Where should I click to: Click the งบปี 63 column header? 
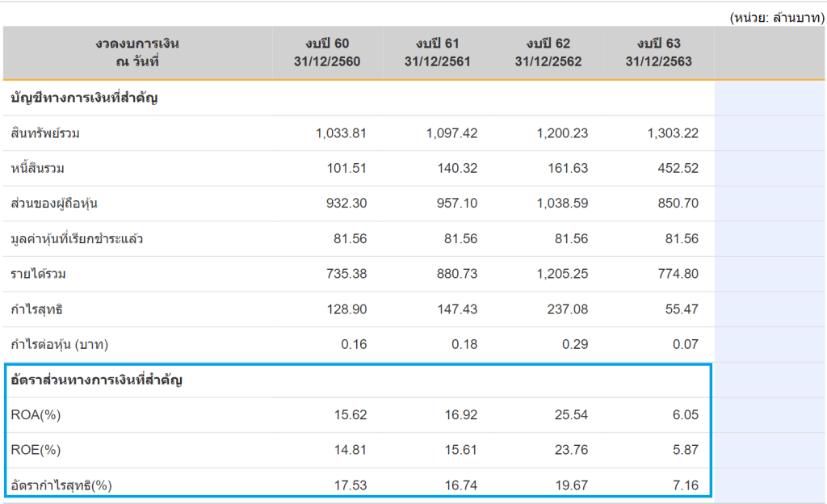coord(658,52)
